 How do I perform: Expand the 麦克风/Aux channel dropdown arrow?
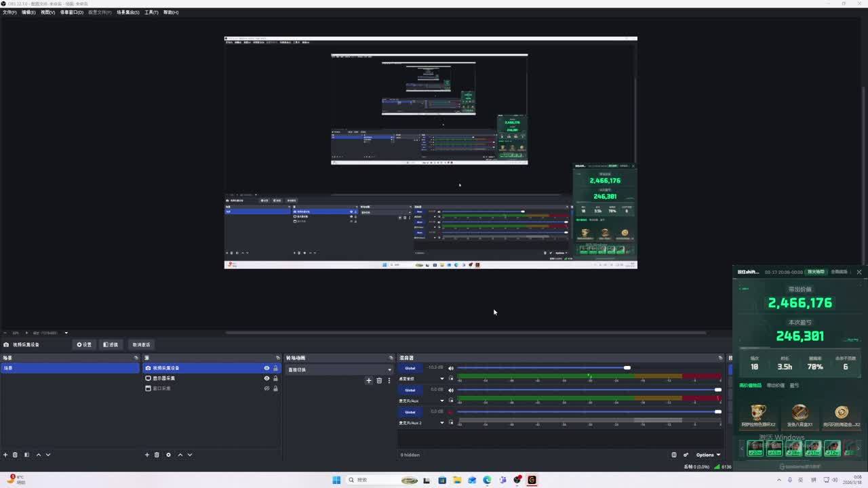pos(442,401)
